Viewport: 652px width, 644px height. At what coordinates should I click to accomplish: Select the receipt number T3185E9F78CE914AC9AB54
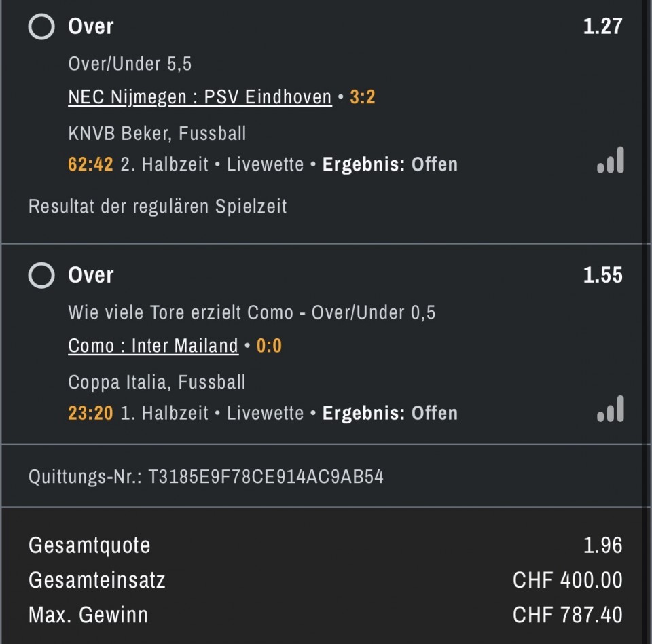(x=266, y=476)
